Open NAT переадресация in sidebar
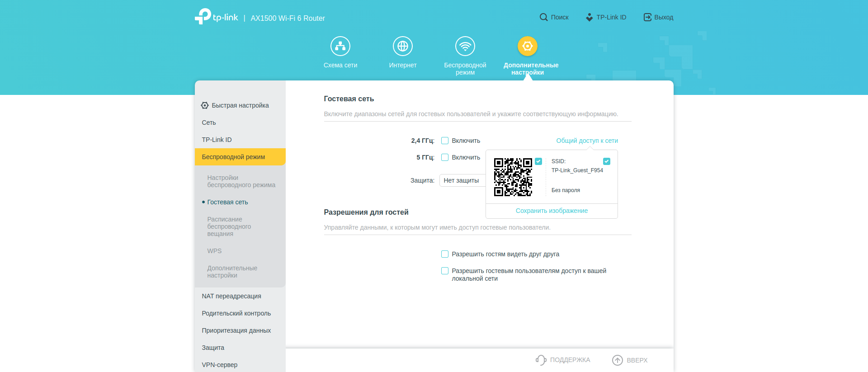Viewport: 868px width, 372px height. point(231,296)
